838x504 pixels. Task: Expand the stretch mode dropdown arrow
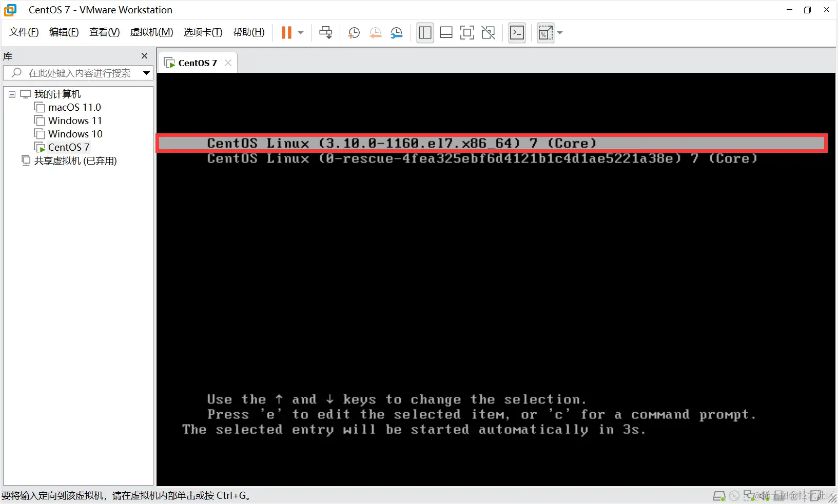560,33
